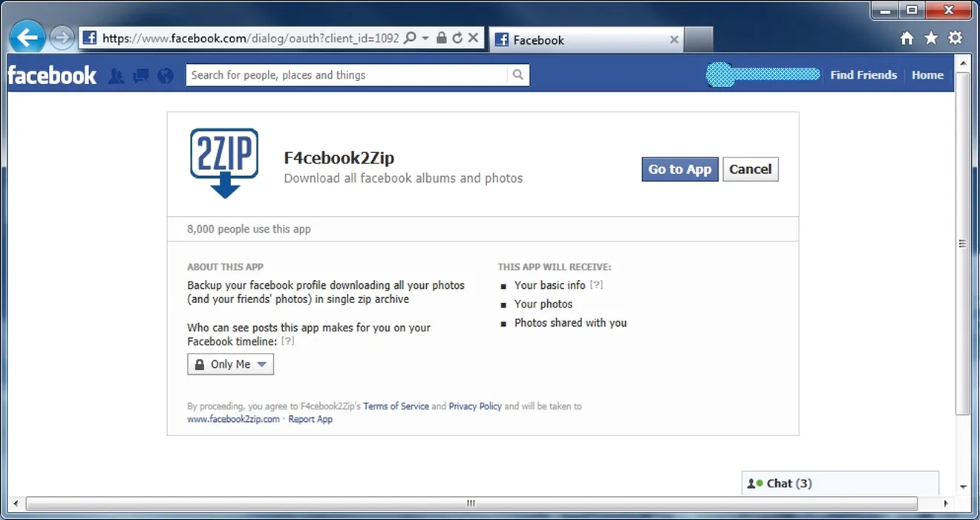
Task: Open browser tools gear icon
Action: (955, 39)
